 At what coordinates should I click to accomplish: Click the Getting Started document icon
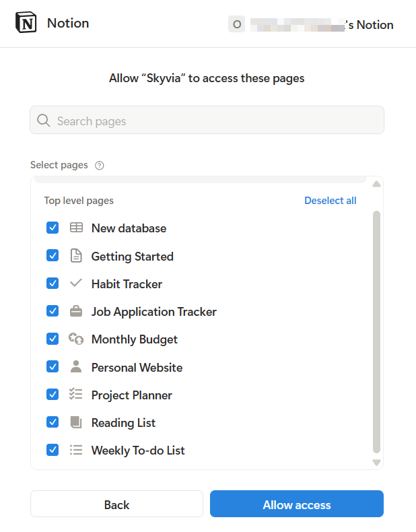(76, 256)
